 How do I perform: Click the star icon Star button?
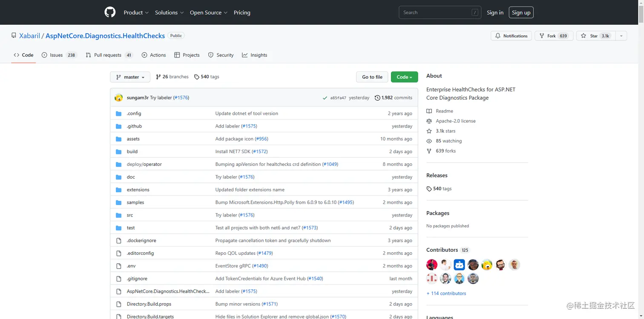(595, 36)
